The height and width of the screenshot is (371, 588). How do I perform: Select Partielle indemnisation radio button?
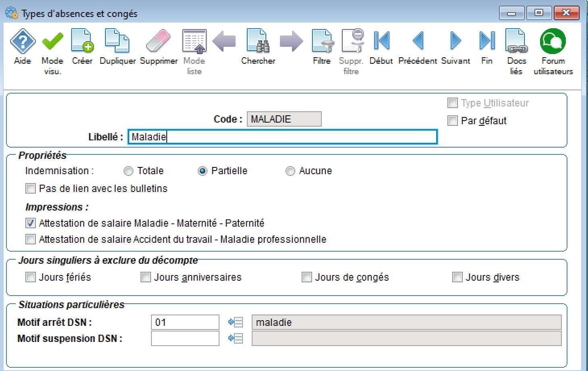203,171
